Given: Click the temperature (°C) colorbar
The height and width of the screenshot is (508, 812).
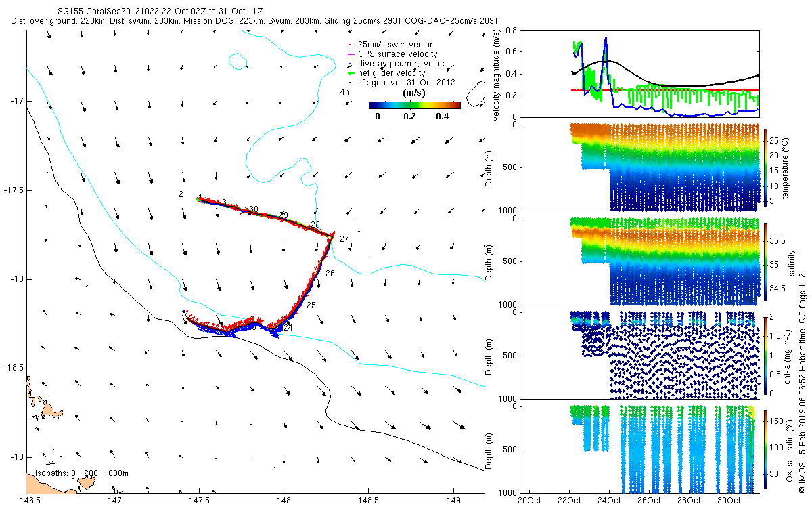Looking at the screenshot, I should (x=766, y=168).
